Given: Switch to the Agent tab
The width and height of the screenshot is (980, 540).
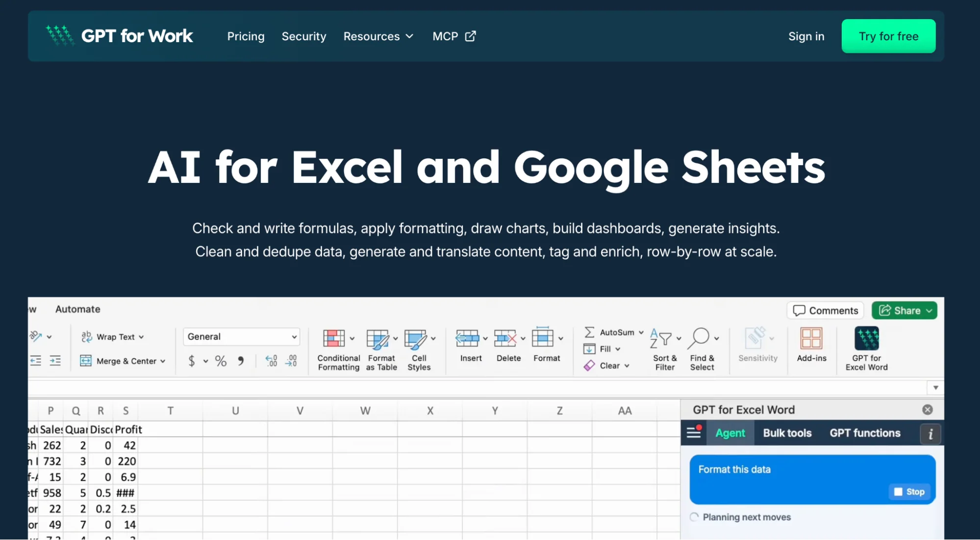Looking at the screenshot, I should (730, 434).
